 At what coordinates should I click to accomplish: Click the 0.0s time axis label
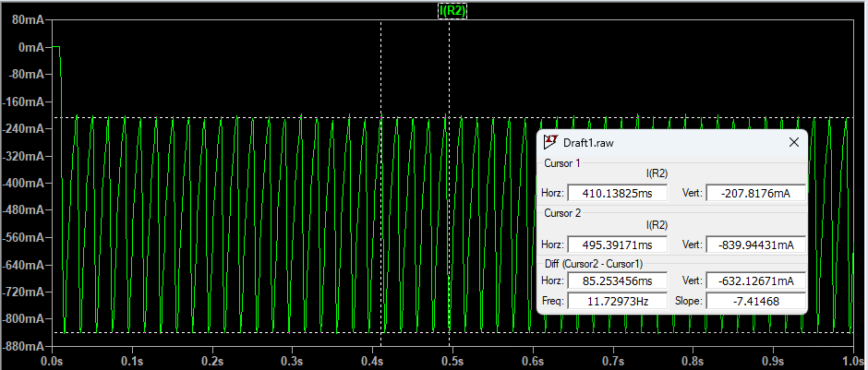point(53,362)
